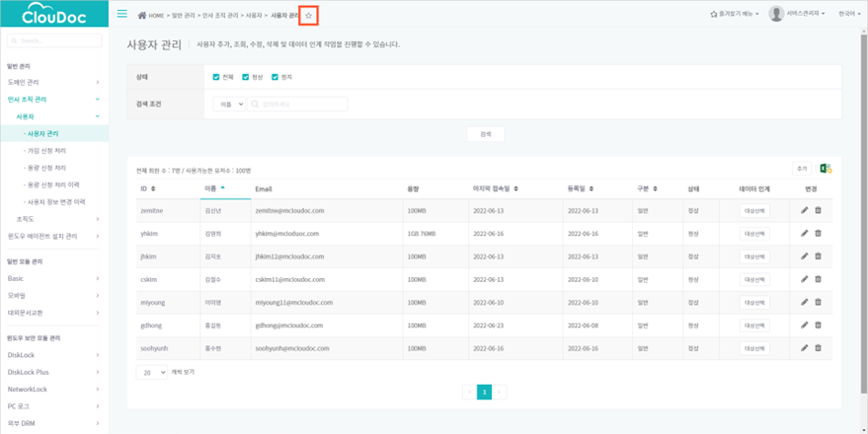
Task: Edit user gdhong with pencil icon
Action: pyautogui.click(x=805, y=325)
